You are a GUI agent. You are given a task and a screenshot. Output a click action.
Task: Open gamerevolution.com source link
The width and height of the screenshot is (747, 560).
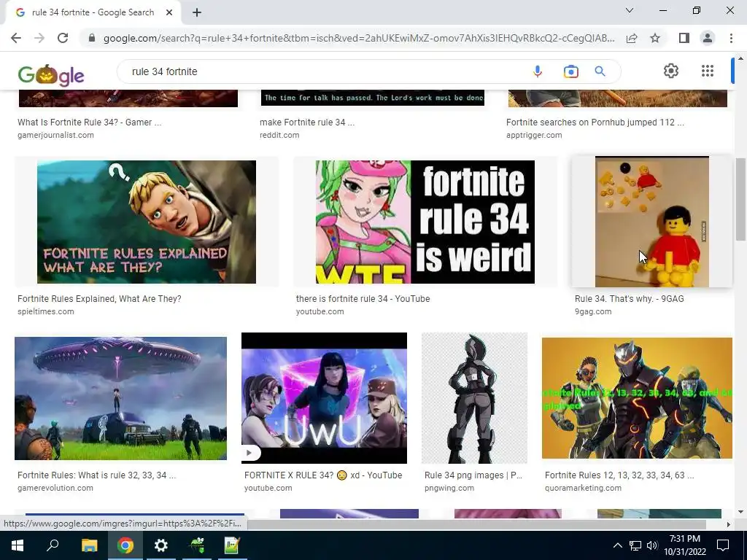pos(55,488)
